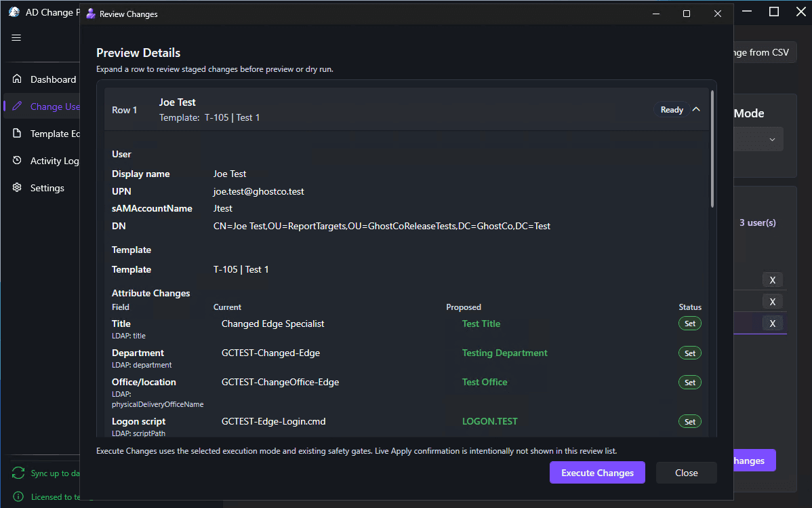Click current value GCTEST-Edge-Login.cmd

click(273, 421)
